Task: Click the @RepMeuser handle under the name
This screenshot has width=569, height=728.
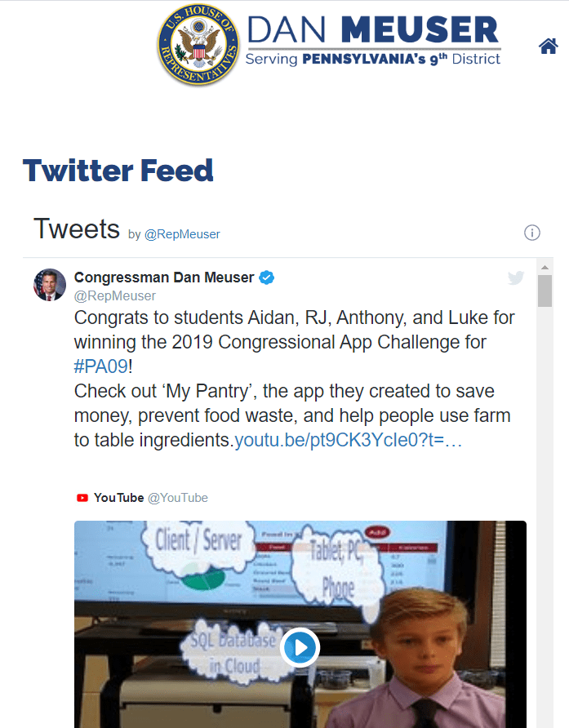Action: click(x=115, y=295)
